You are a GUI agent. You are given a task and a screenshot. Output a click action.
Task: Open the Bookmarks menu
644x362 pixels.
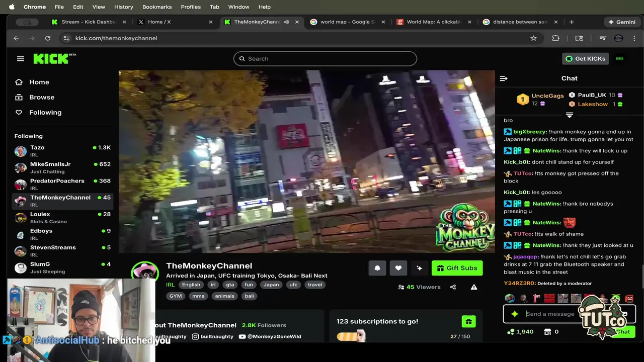(157, 7)
